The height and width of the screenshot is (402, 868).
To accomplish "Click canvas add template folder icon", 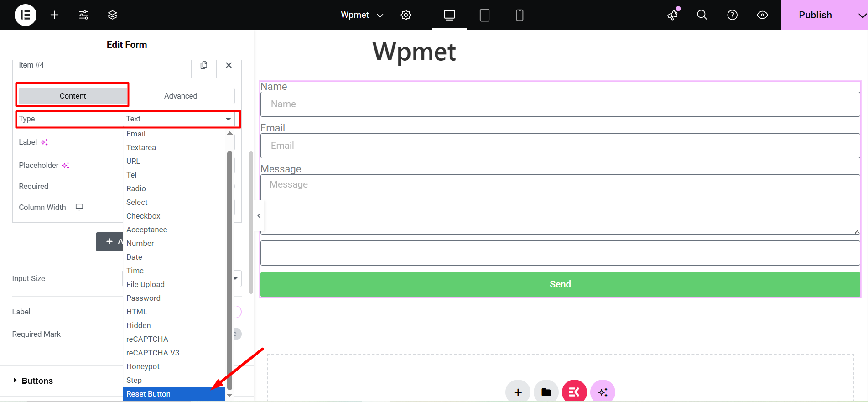I will click(x=546, y=392).
